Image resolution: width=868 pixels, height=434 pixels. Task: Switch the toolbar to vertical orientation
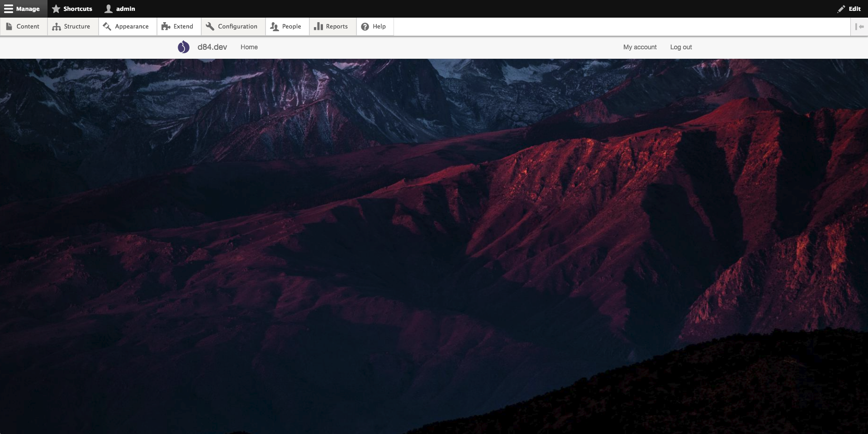[x=859, y=27]
